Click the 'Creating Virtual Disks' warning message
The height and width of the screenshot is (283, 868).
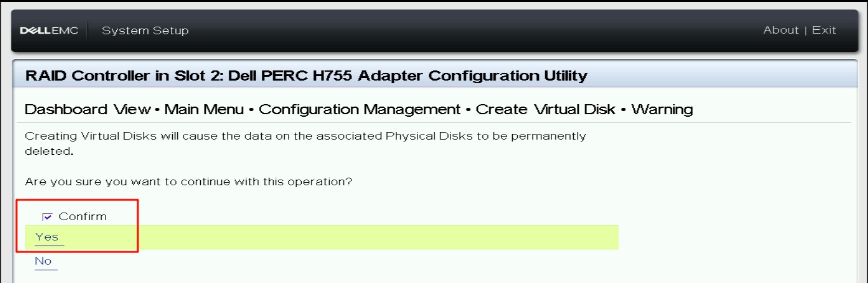point(305,136)
